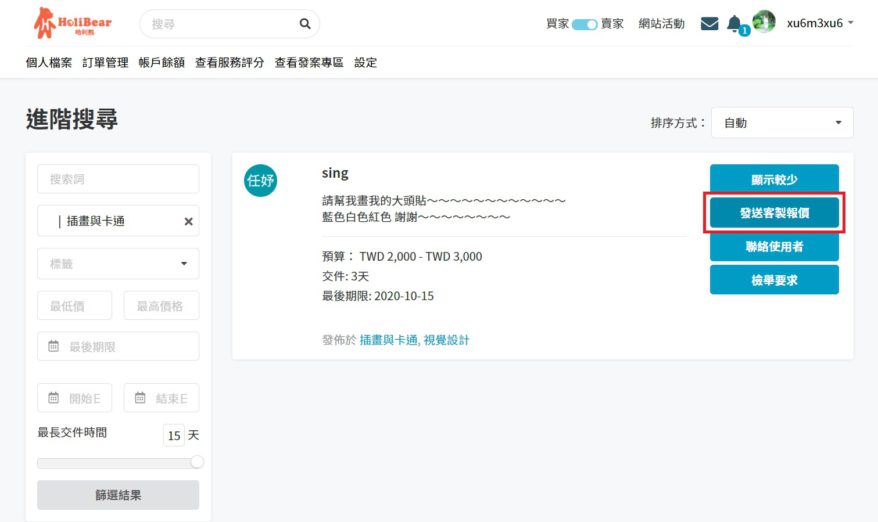
Task: Open the 排序方式 自動 dropdown
Action: 782,123
